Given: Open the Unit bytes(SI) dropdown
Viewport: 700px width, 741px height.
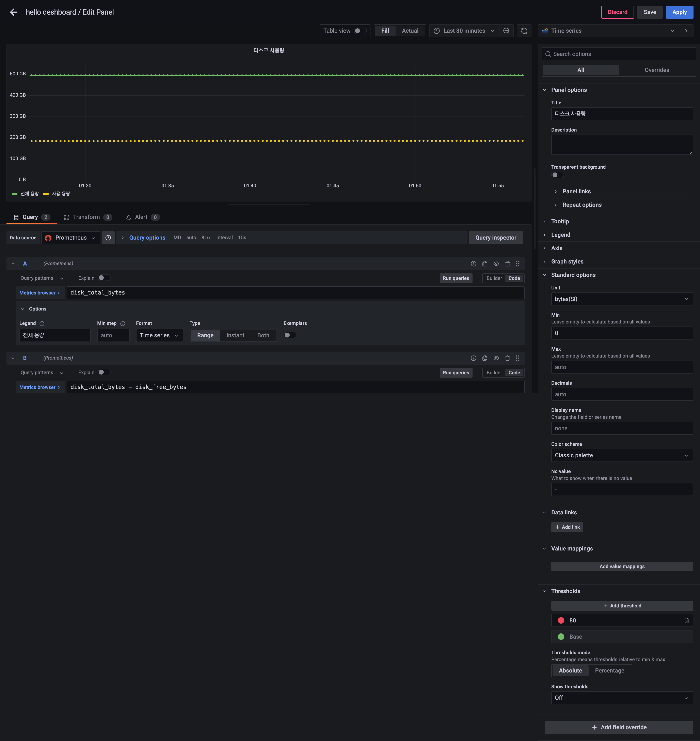Looking at the screenshot, I should pyautogui.click(x=621, y=299).
